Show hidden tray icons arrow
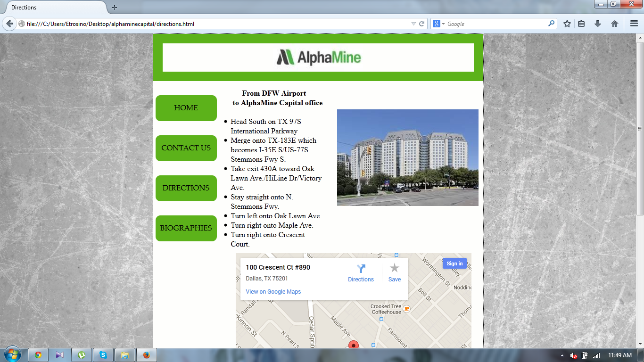Screen dimensions: 644x362 (x=562, y=355)
